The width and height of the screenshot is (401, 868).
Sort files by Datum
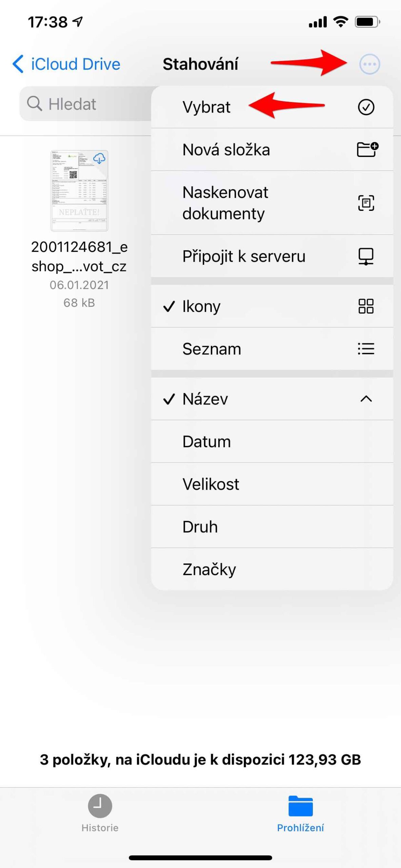point(206,441)
